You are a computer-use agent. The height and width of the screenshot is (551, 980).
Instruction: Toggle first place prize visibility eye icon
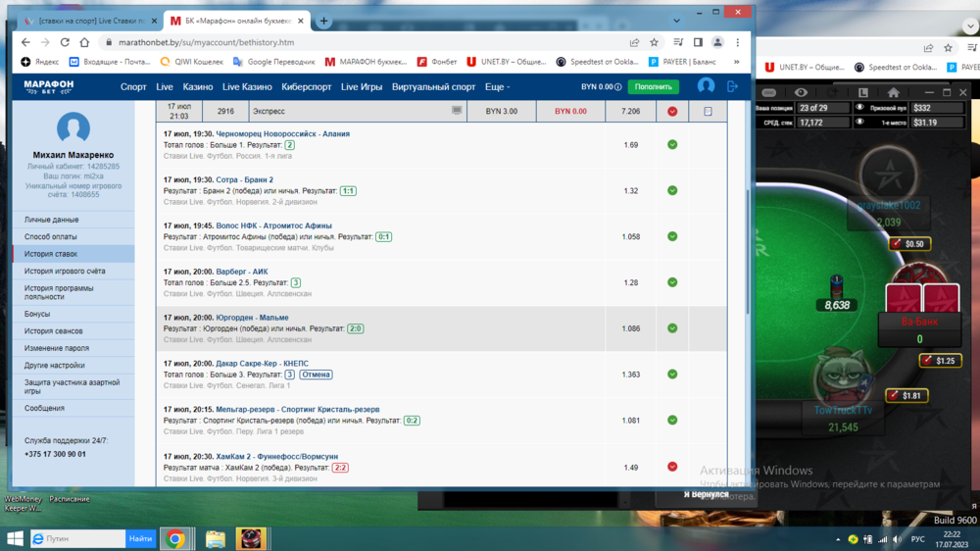859,123
